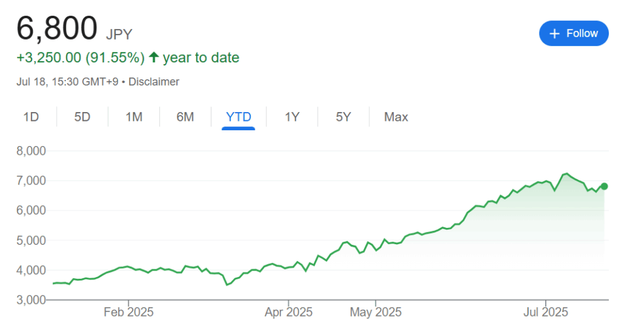644x326 pixels.
Task: Select the 5D time range
Action: click(x=82, y=117)
